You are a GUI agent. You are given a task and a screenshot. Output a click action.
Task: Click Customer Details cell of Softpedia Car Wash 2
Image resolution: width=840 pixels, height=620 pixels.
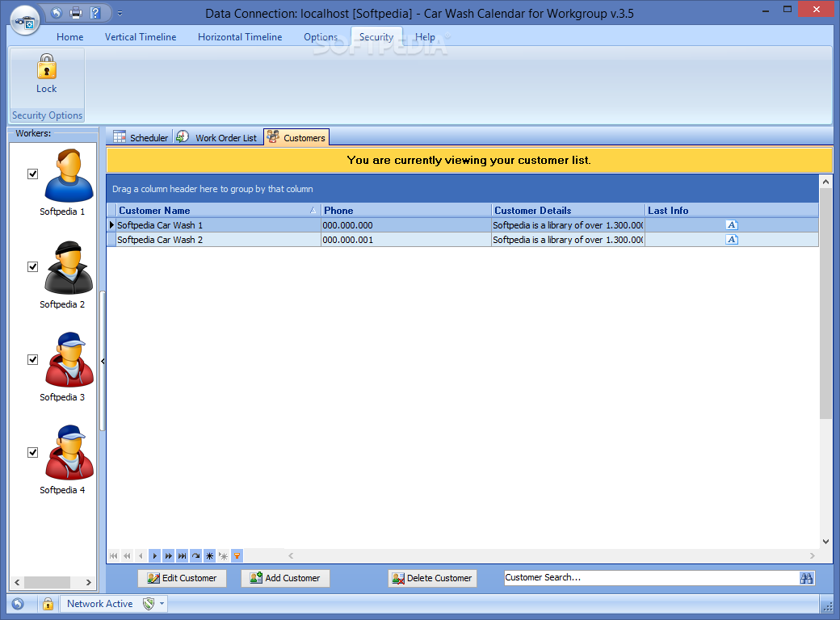pos(568,239)
